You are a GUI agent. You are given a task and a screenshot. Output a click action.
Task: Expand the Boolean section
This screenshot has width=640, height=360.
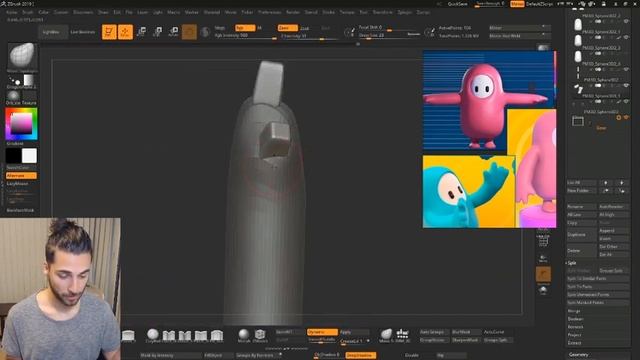[x=575, y=319]
